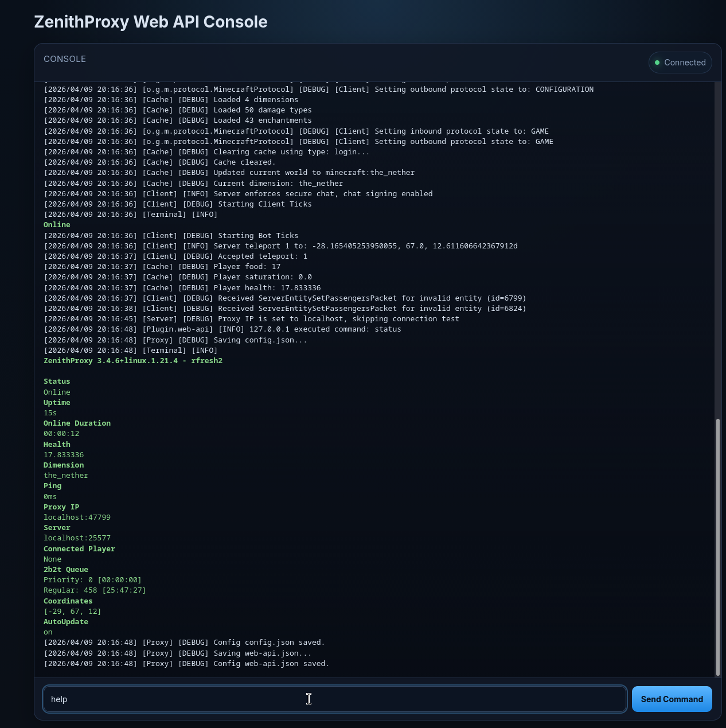Click the Health label in status output

pyautogui.click(x=57, y=445)
